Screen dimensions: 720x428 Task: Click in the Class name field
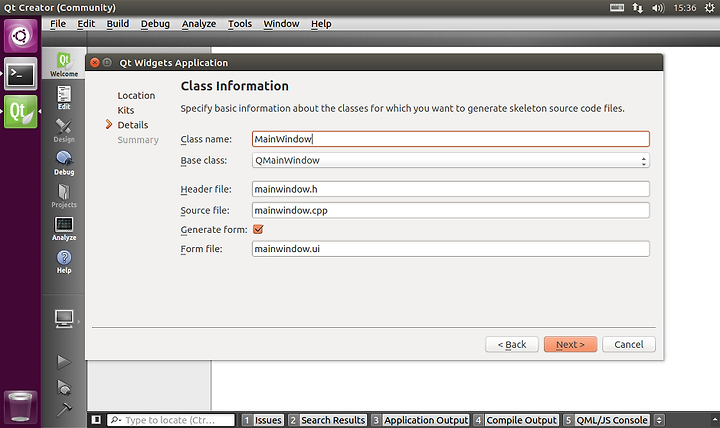(450, 139)
